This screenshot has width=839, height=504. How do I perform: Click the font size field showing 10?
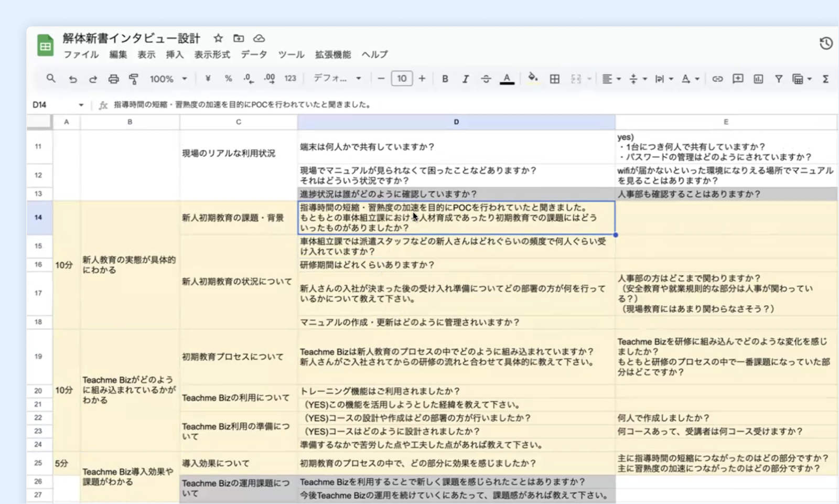[x=402, y=79]
